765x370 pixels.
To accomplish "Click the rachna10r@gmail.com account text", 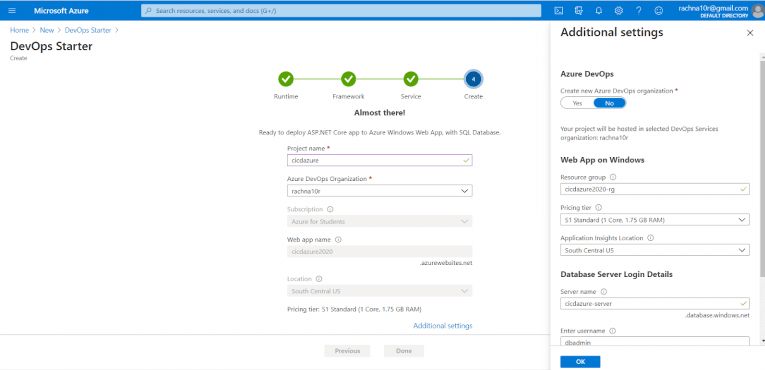I will point(713,8).
